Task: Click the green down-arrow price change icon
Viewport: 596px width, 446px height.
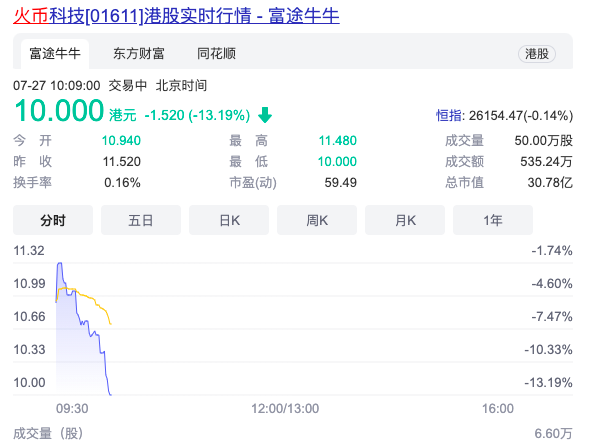Action: click(x=265, y=115)
